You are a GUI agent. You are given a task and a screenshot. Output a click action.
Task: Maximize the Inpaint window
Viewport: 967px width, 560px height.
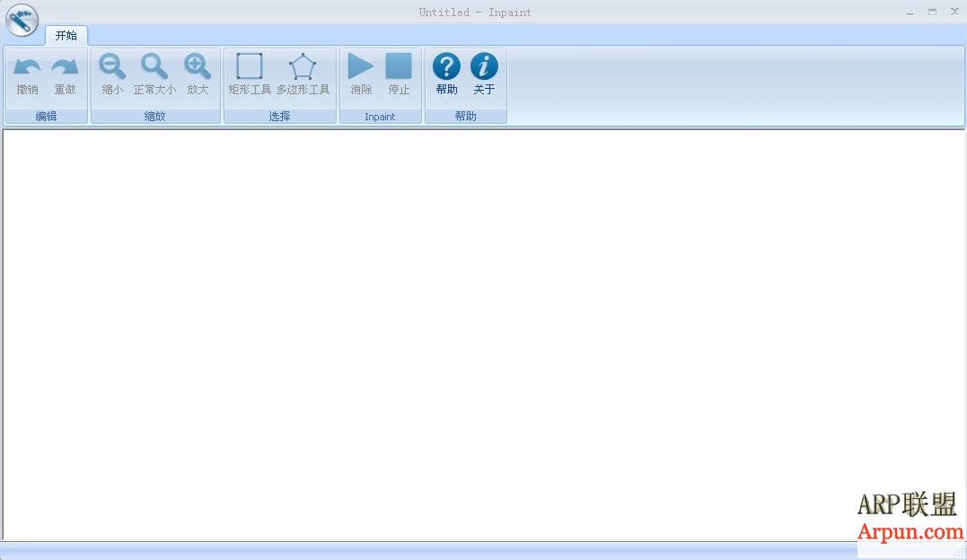[933, 12]
